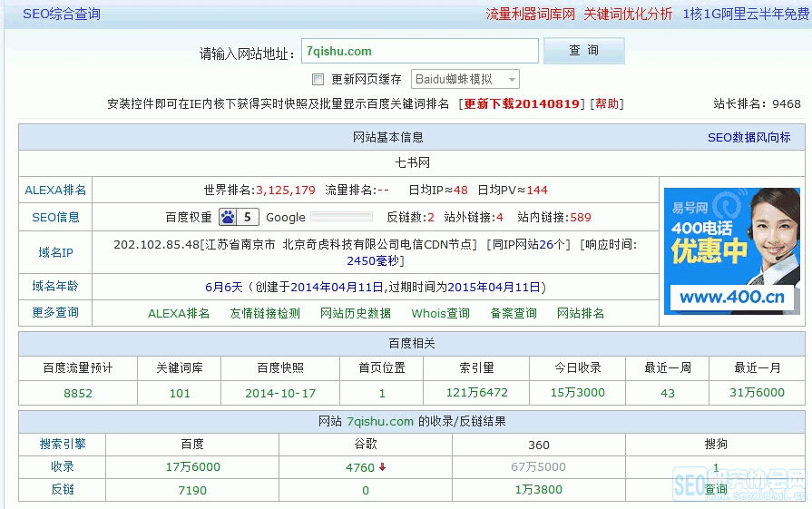Click 首页位置 value 1
This screenshot has height=509, width=812.
pyautogui.click(x=382, y=393)
